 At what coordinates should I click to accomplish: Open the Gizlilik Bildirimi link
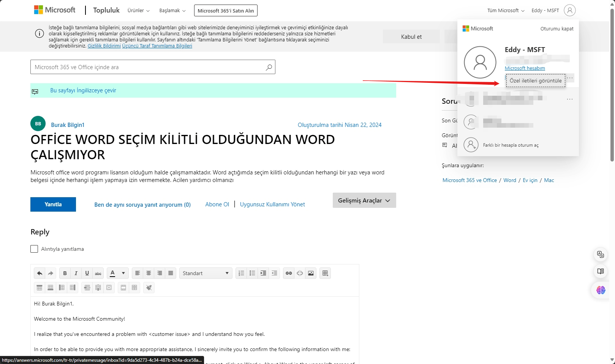point(104,46)
